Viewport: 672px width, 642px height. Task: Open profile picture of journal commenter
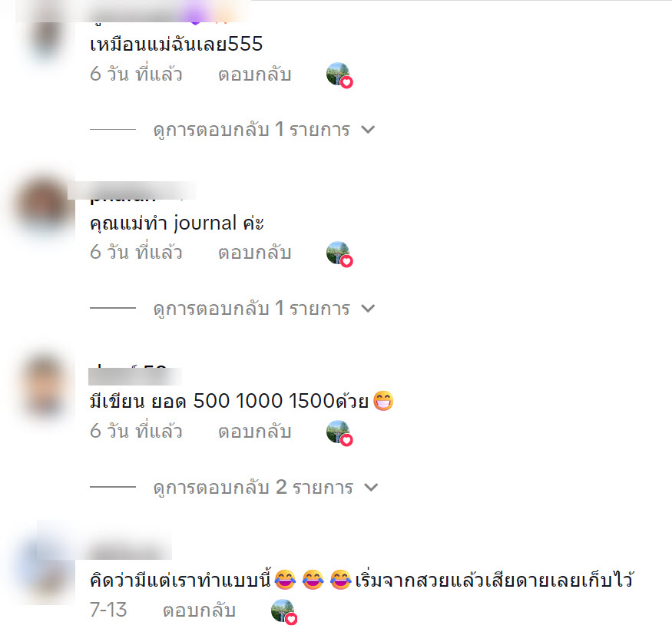(44, 206)
